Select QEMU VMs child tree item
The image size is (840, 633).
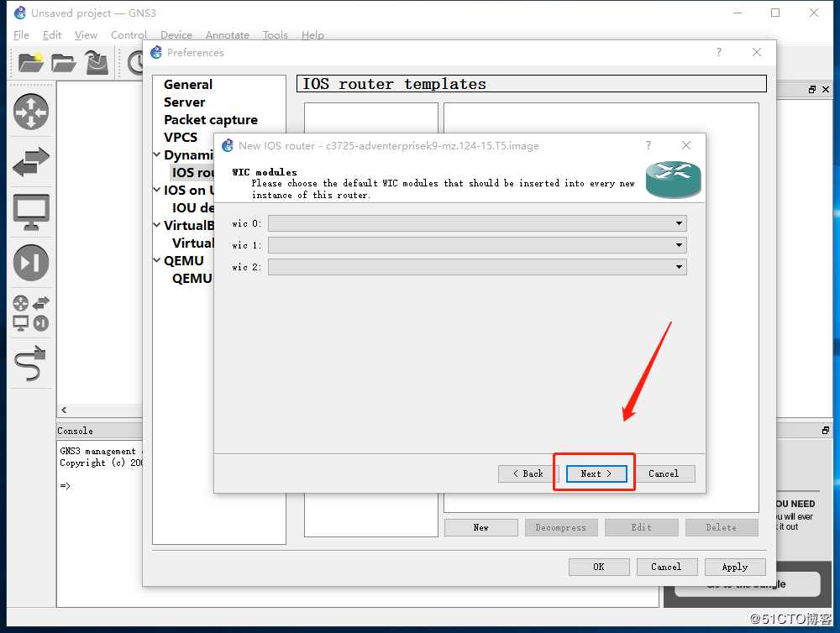point(192,279)
